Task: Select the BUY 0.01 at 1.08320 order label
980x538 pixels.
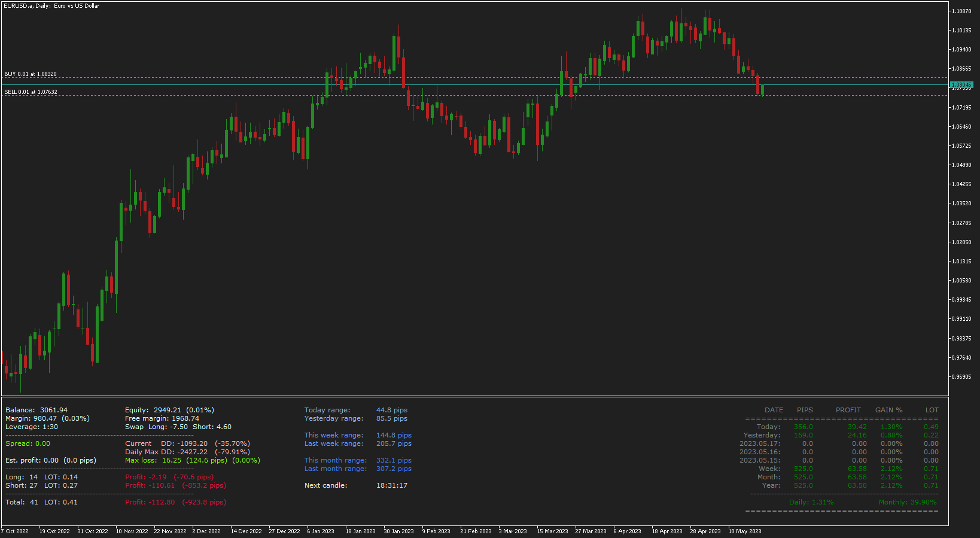Action: tap(31, 74)
